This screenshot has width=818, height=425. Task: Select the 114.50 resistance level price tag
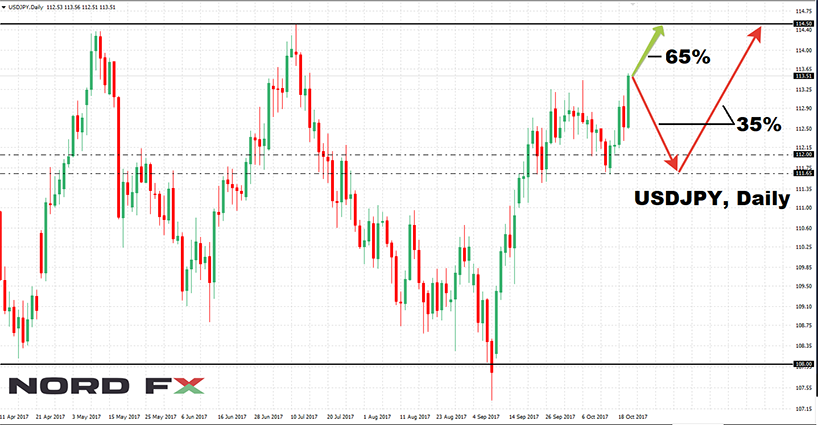coord(802,23)
